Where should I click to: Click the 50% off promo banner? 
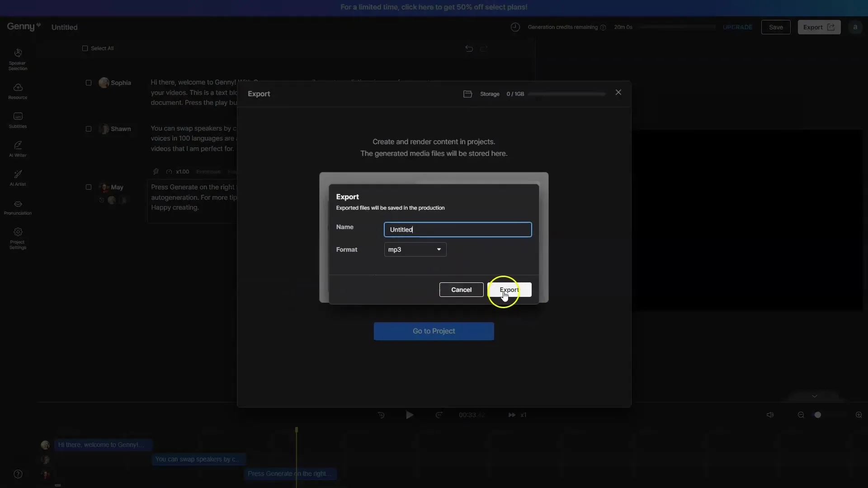(434, 7)
